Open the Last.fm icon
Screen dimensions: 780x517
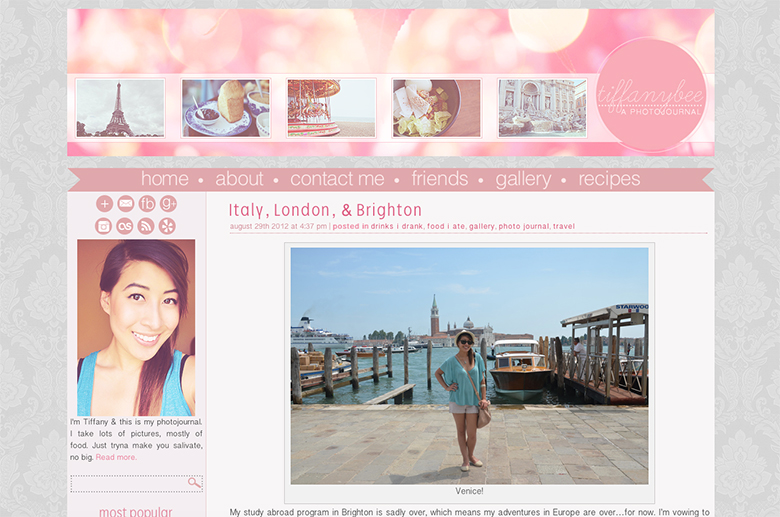point(125,226)
